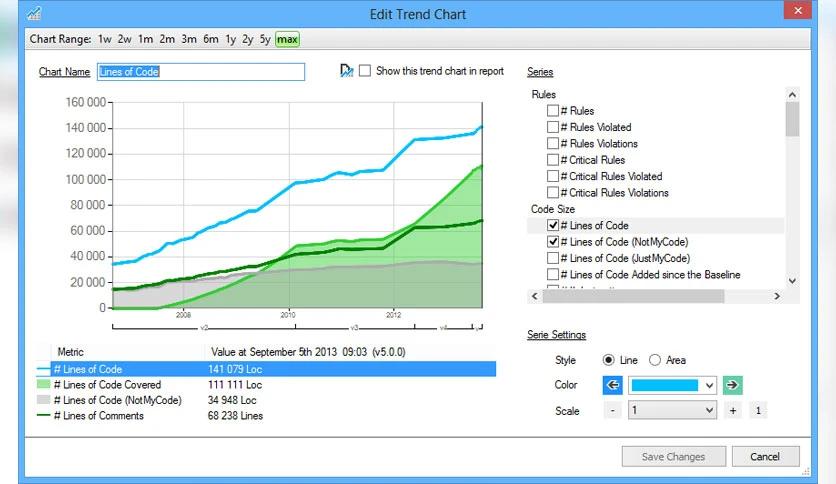Click the chart icon in the title bar
The width and height of the screenshot is (836, 484).
(34, 13)
